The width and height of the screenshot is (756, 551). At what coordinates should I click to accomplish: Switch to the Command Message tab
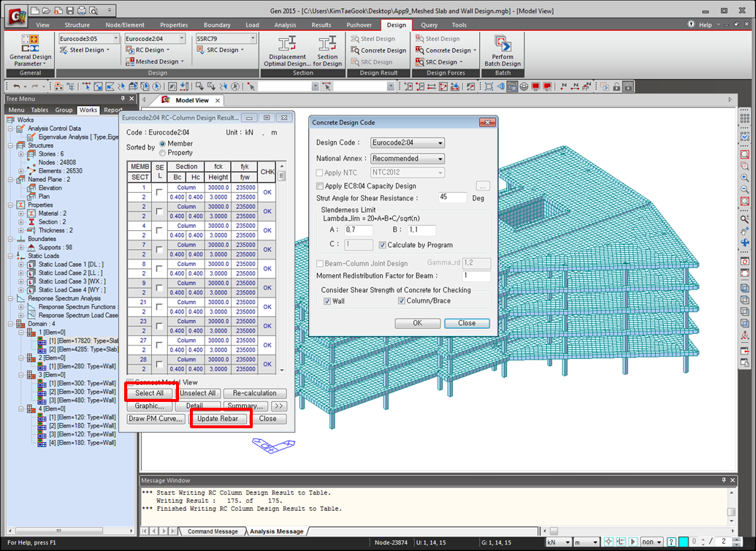[x=213, y=531]
